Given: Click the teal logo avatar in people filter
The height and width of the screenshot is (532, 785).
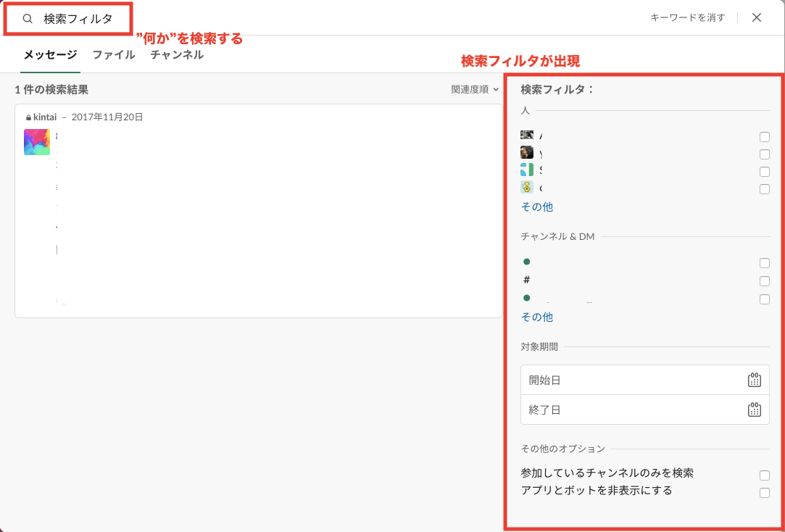Looking at the screenshot, I should click(x=527, y=170).
